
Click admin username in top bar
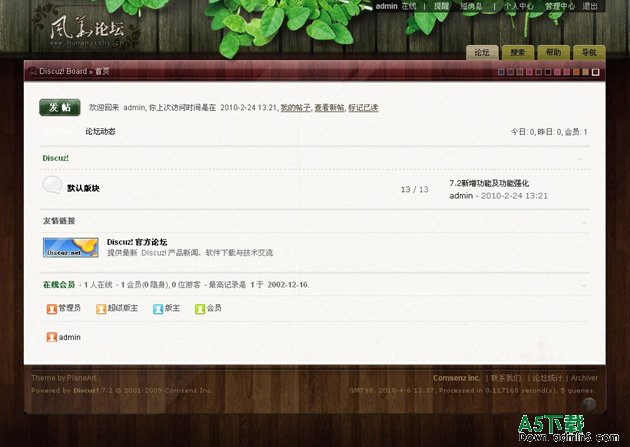387,6
